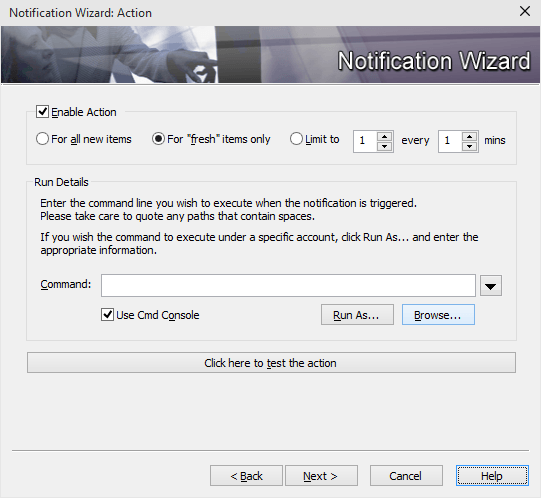541x498 pixels.
Task: Decrease the every-minutes spinner value
Action: (x=470, y=146)
